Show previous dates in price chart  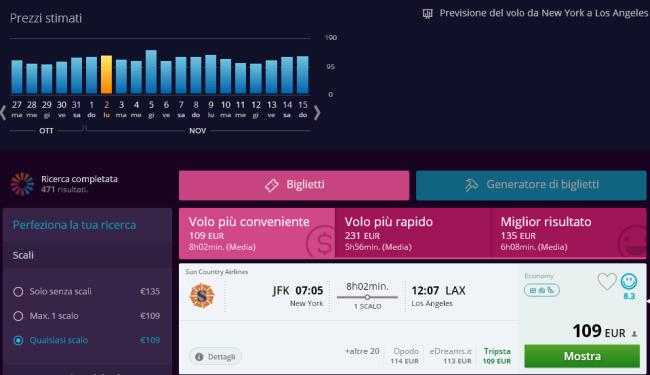3,112
